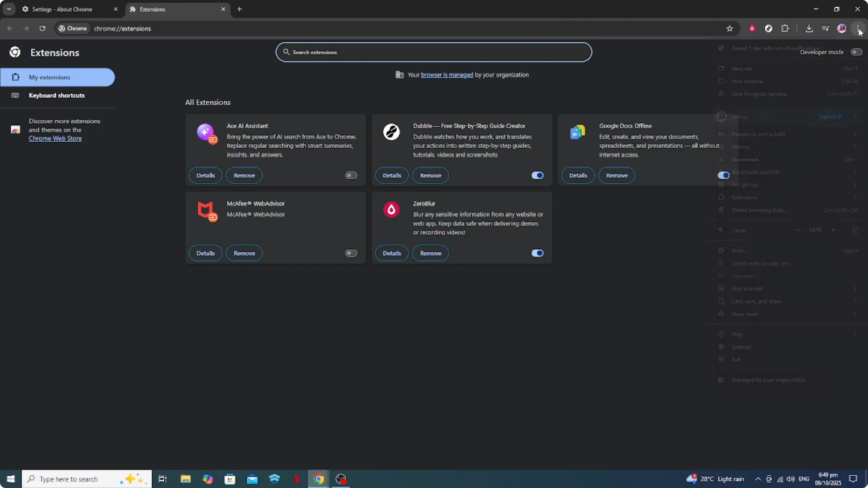868x488 pixels.
Task: Open the tab search chevron
Action: [x=9, y=9]
